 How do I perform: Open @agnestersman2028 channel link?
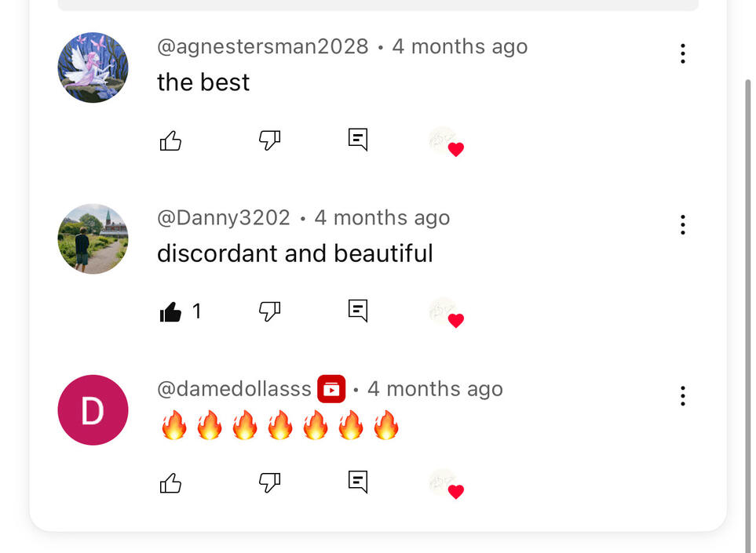pos(263,47)
